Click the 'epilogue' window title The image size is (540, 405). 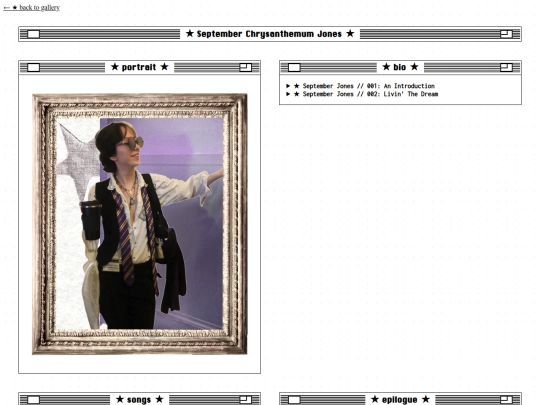tap(400, 399)
